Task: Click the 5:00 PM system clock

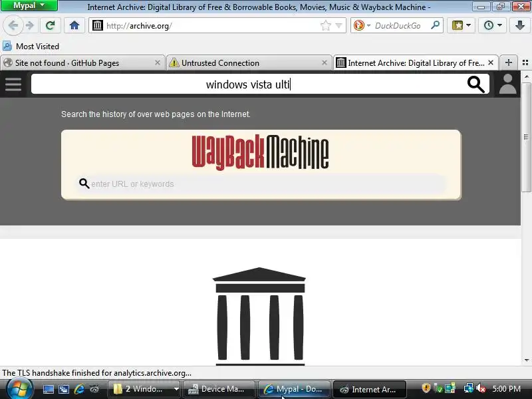Action: click(x=506, y=389)
